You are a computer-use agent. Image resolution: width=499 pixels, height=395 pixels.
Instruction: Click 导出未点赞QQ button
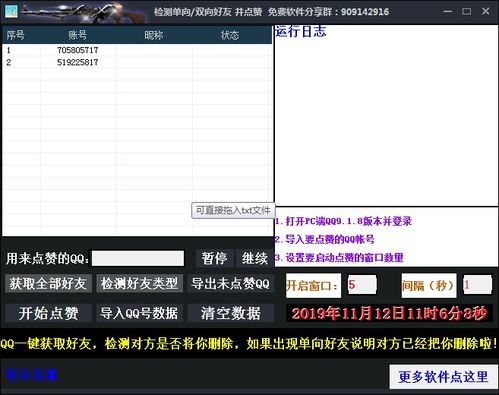tap(231, 284)
